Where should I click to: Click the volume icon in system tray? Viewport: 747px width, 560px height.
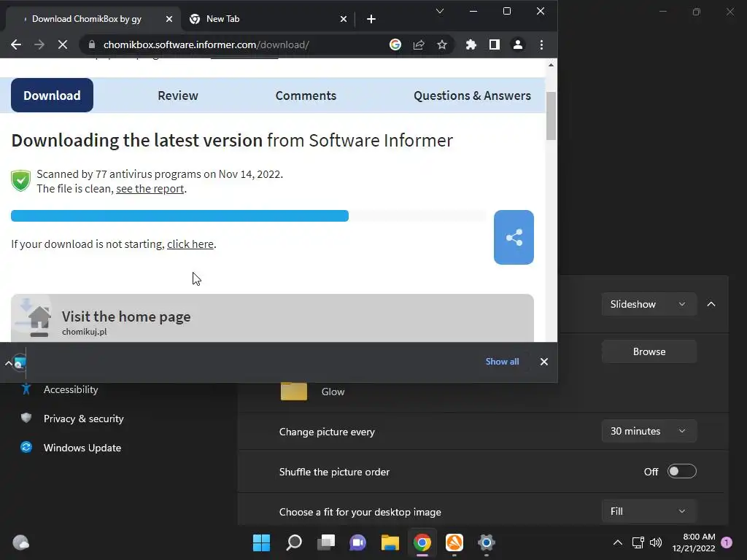[x=656, y=542]
